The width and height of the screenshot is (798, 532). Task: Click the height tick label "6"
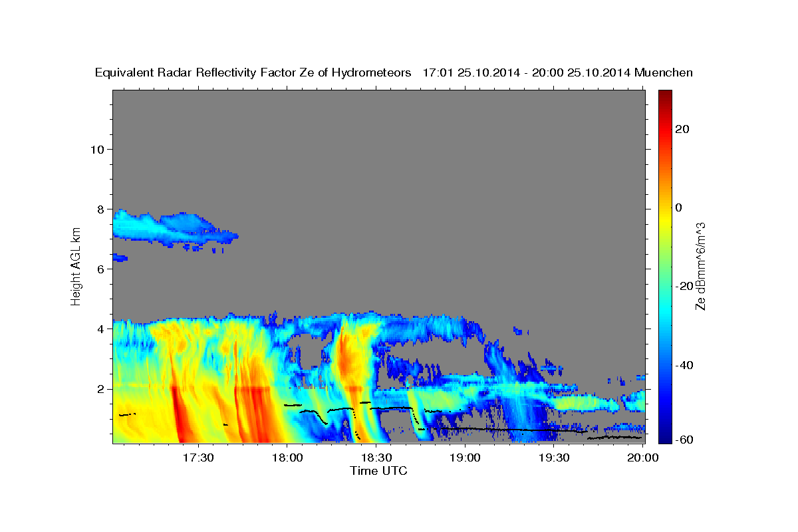coord(101,269)
